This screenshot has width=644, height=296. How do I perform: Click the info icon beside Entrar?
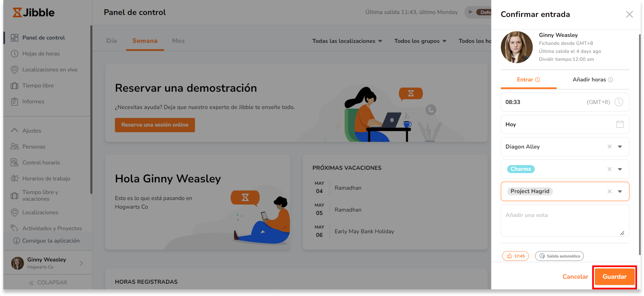[537, 80]
